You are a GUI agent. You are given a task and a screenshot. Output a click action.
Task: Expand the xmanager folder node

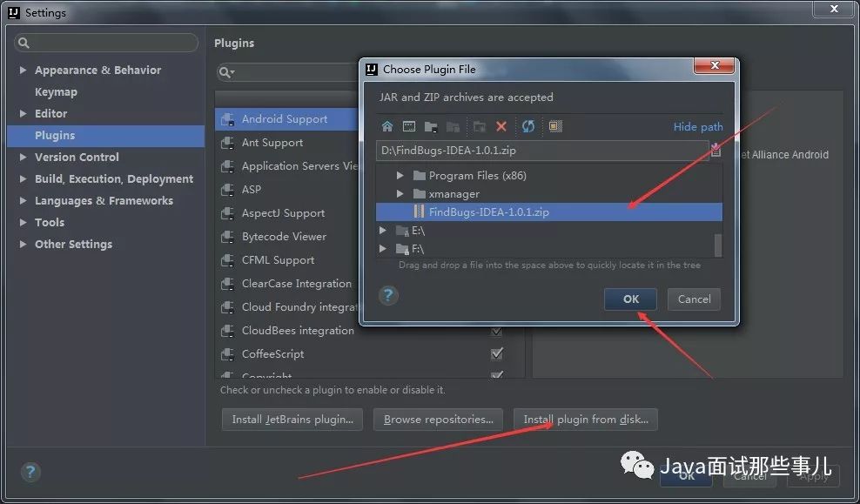[400, 193]
